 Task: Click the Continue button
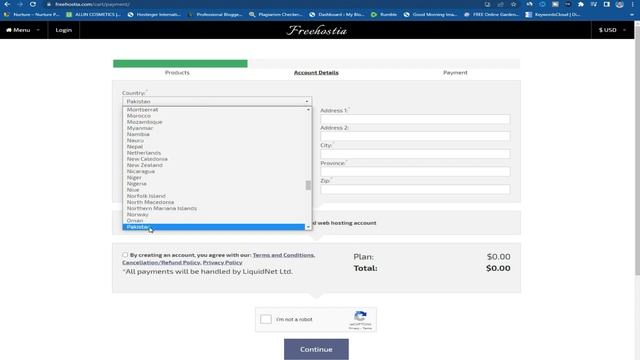click(316, 349)
